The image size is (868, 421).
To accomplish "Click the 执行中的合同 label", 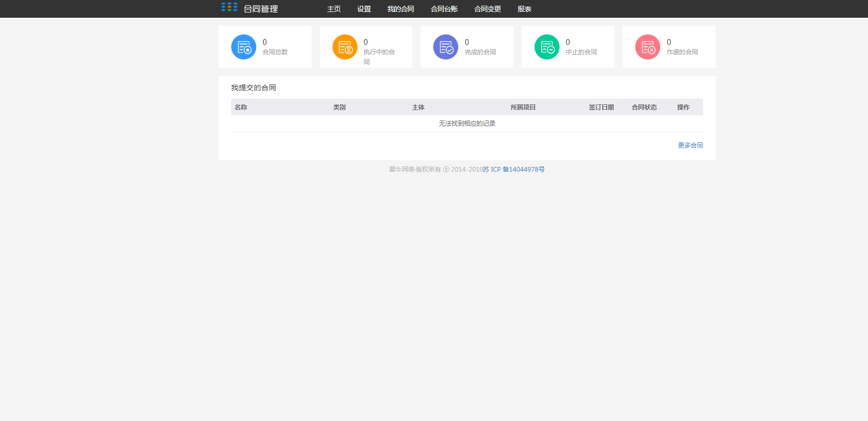I will tap(379, 57).
